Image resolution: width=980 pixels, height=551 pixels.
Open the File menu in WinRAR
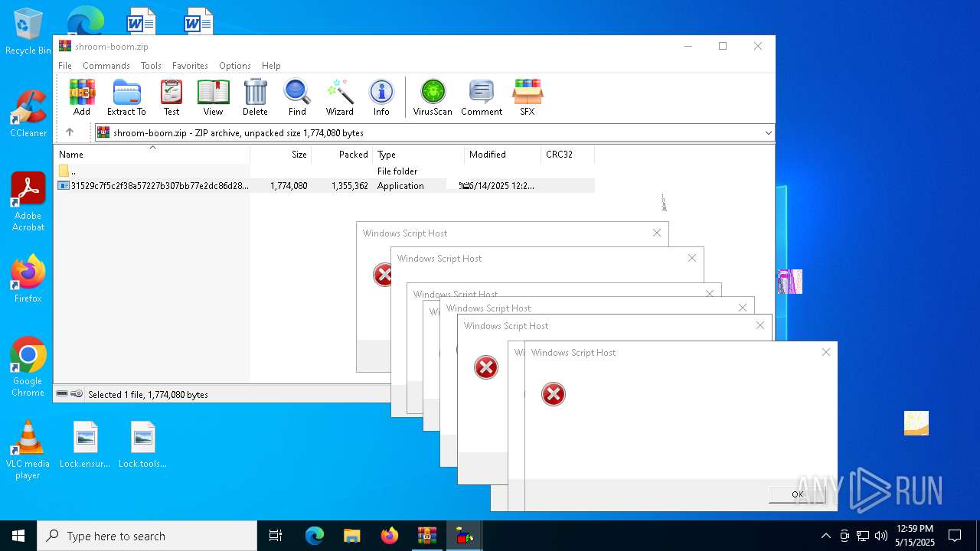65,66
